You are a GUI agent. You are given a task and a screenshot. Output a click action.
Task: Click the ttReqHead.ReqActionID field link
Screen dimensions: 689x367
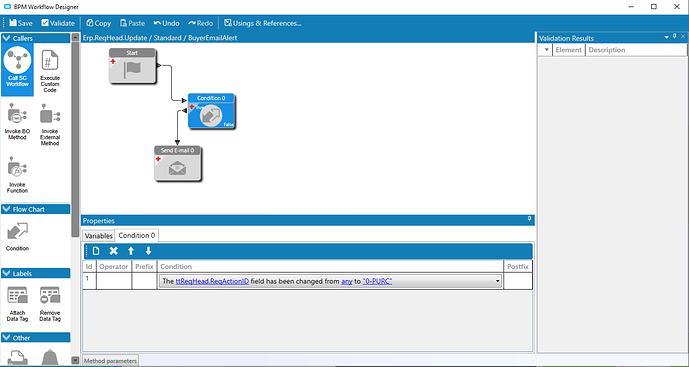point(212,281)
